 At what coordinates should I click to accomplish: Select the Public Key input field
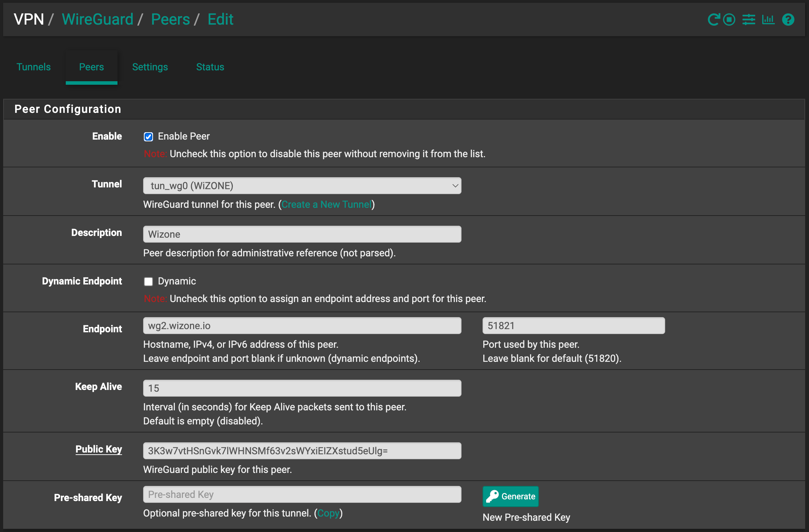tap(302, 451)
